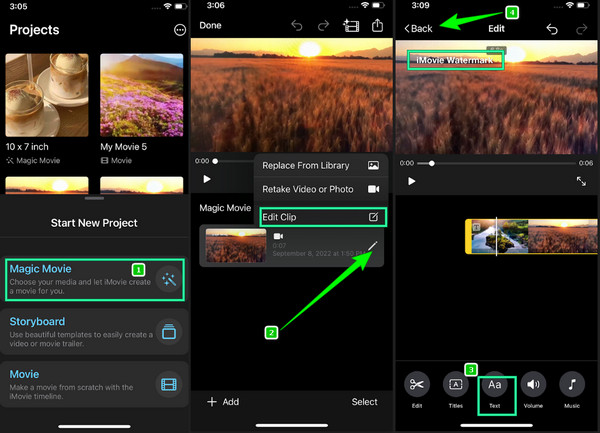600x433 pixels.
Task: Choose the Movie project option
Action: [x=95, y=384]
